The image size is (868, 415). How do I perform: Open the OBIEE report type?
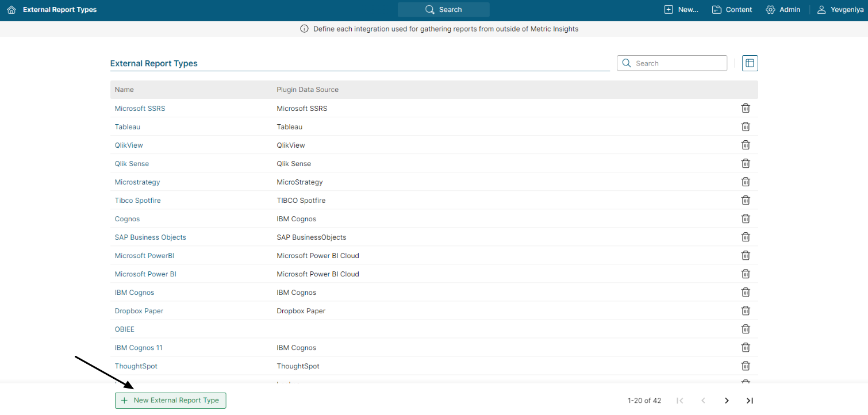tap(125, 329)
